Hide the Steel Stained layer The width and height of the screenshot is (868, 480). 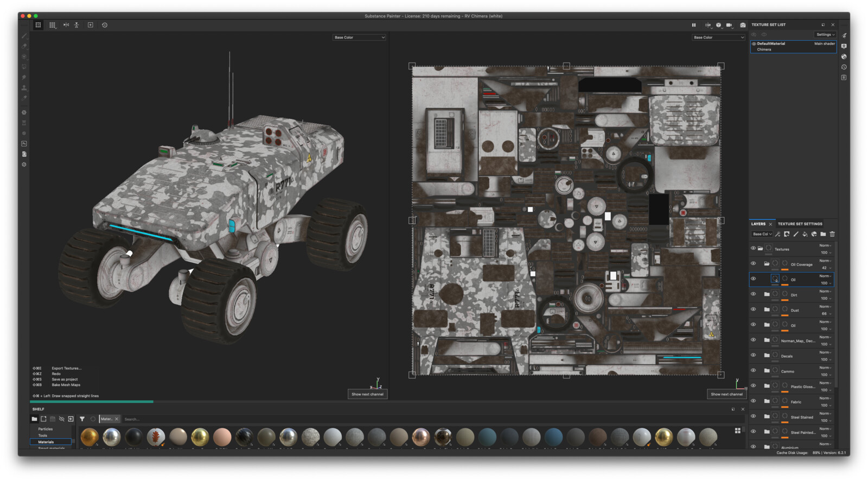click(753, 416)
